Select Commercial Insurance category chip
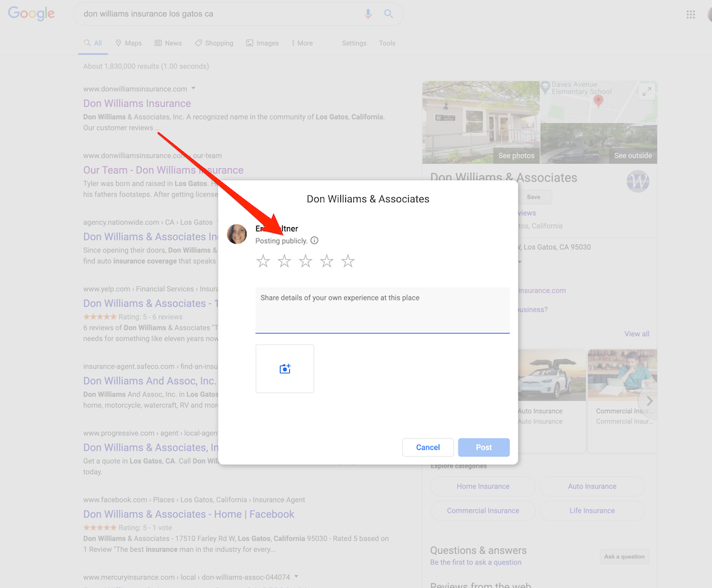Screen dimensions: 712x588 (483, 511)
